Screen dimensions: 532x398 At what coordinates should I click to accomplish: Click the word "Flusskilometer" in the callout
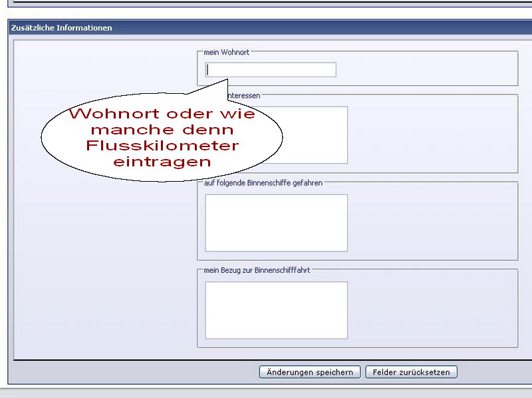pos(162,145)
